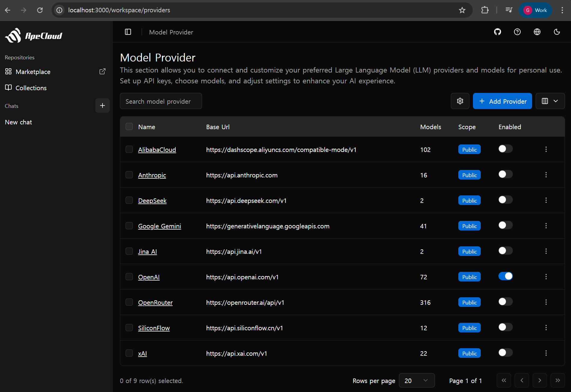Click the Add Provider button
Screen dimensions: 571x392
502,101
